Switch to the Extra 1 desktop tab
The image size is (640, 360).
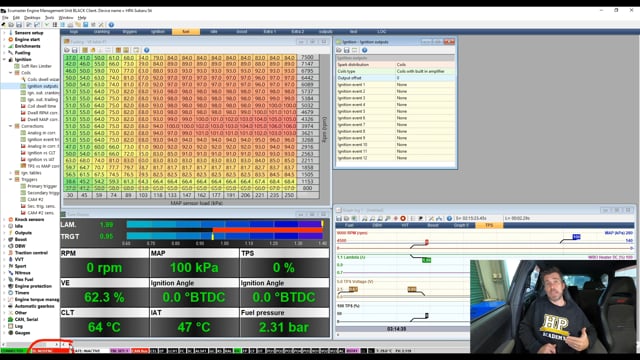point(270,31)
